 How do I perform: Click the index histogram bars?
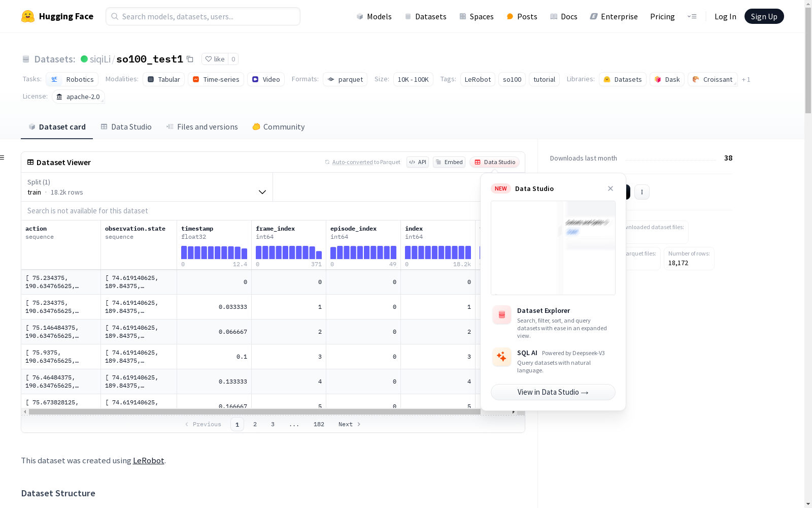point(438,252)
